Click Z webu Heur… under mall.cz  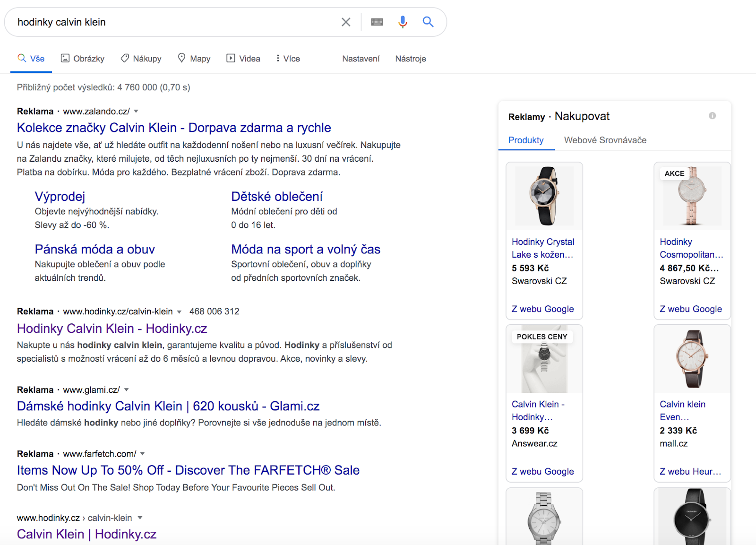point(690,472)
